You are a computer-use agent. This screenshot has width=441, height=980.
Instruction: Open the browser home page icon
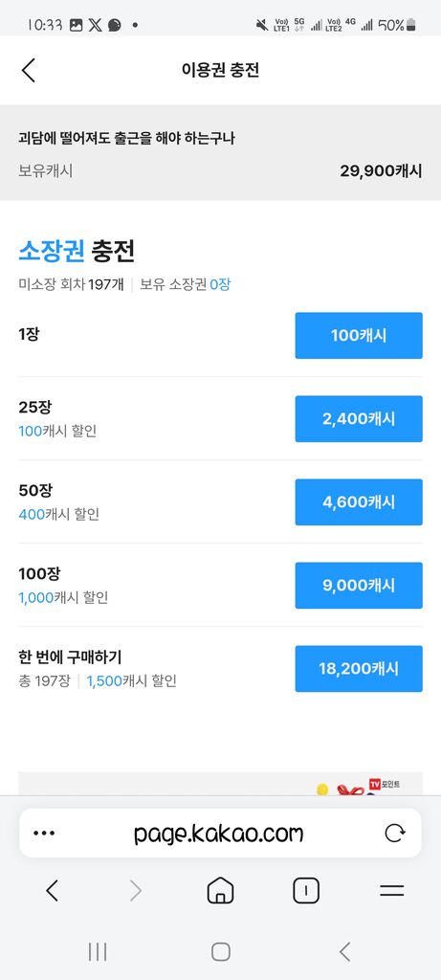(x=220, y=890)
